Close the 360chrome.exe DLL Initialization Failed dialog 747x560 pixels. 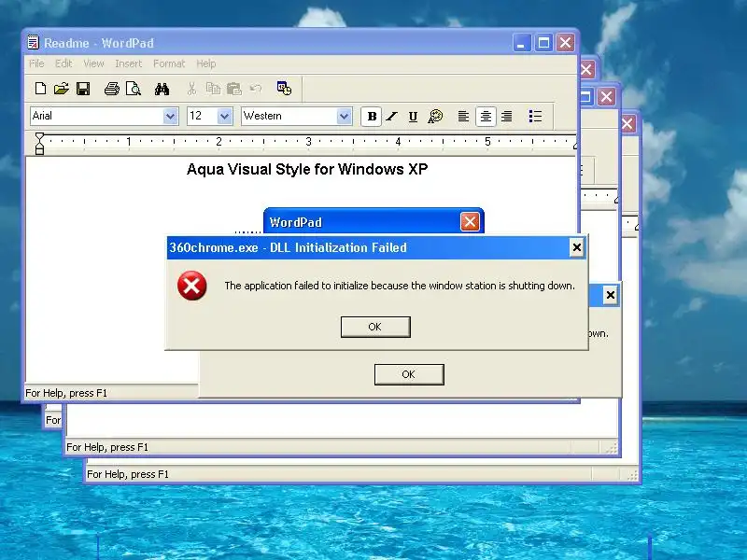(576, 247)
